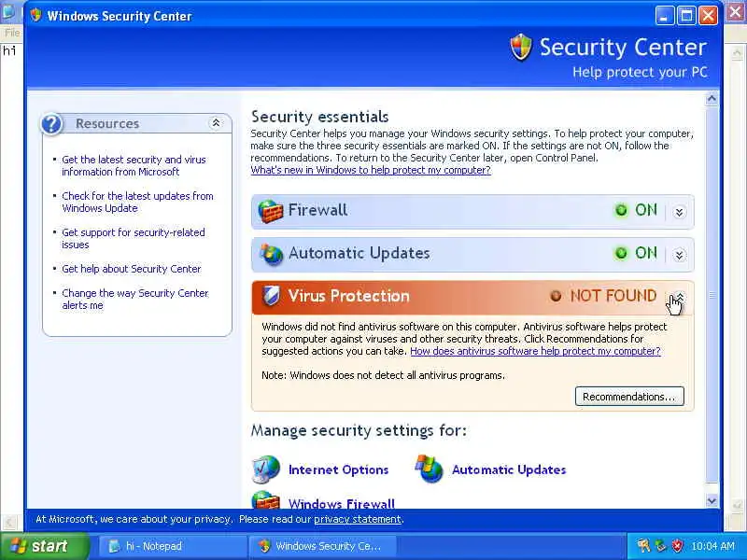Click the Manage security settings for heading
747x560 pixels.
(x=359, y=430)
